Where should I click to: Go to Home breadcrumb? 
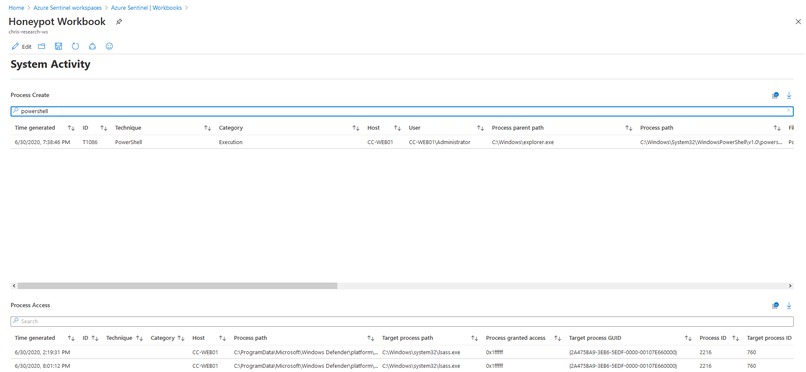(16, 8)
